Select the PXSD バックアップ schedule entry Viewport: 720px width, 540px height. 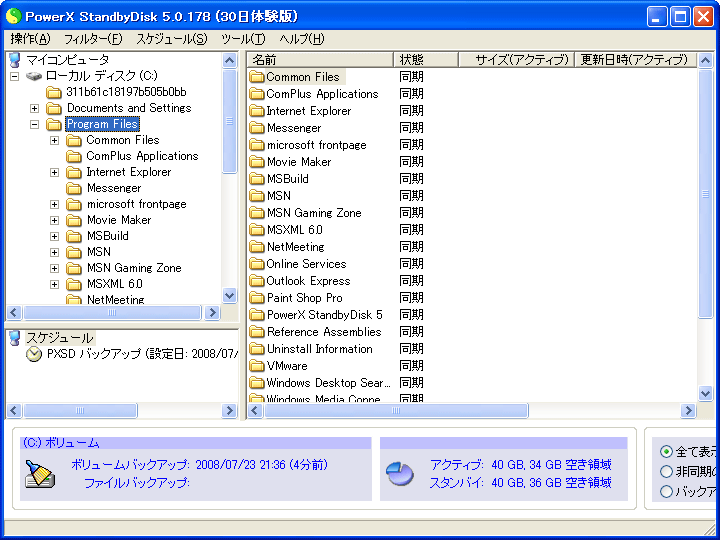point(142,354)
